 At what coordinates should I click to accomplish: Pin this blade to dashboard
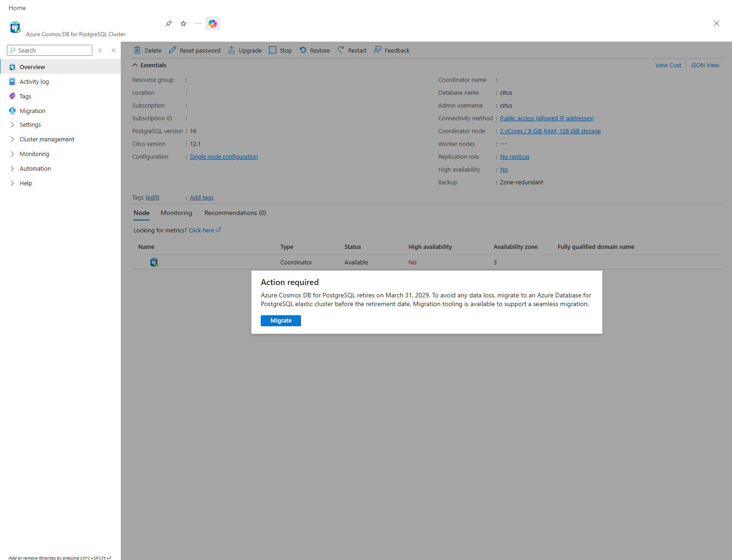coord(169,23)
